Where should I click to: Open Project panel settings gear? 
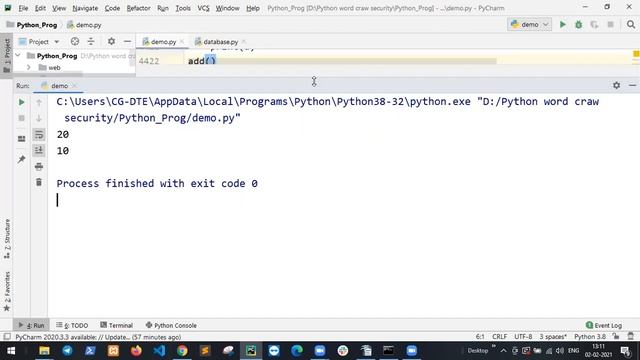[111, 41]
